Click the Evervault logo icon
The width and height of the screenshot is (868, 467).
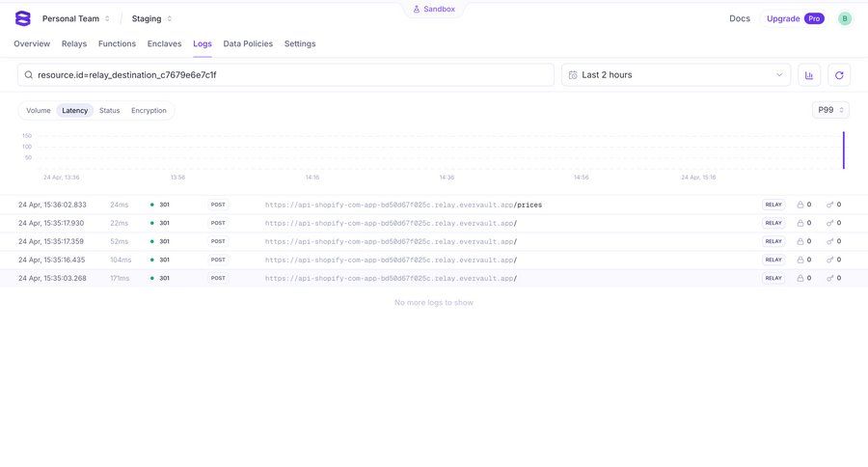[x=23, y=18]
